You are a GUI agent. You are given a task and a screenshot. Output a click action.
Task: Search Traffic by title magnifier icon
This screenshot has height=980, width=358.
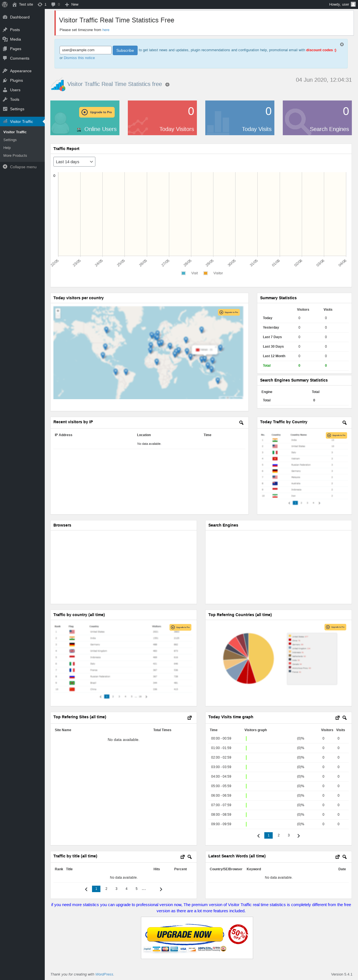click(190, 857)
